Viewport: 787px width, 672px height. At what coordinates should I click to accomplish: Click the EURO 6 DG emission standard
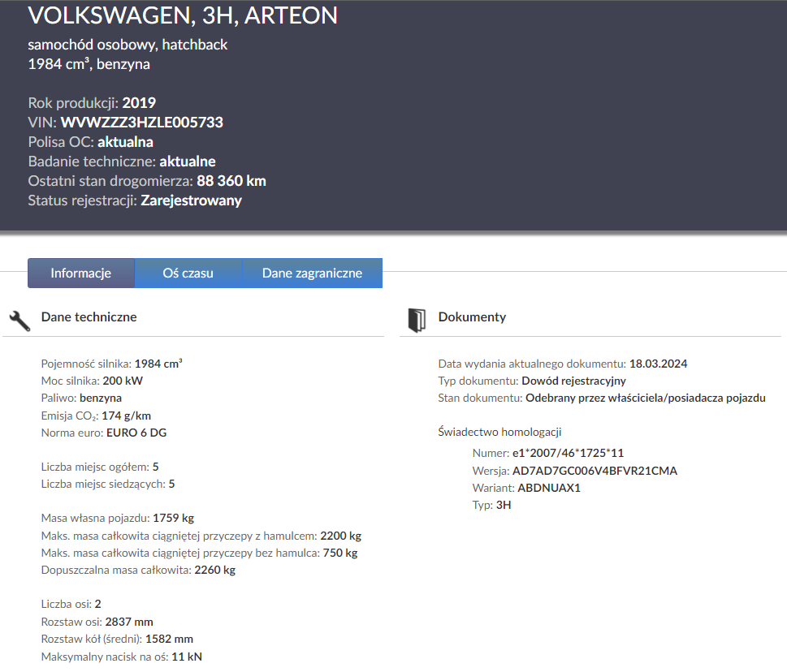[136, 433]
